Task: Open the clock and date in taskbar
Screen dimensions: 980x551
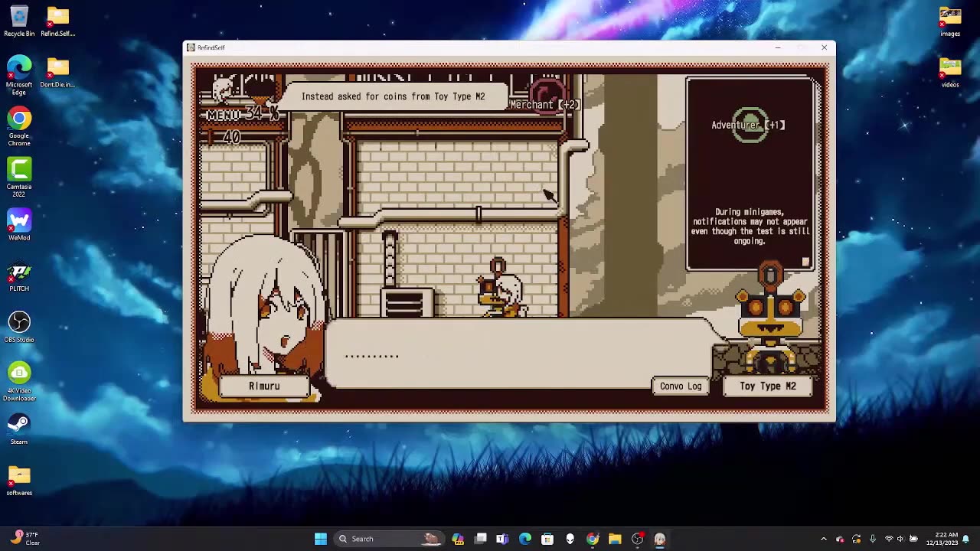Action: coord(941,539)
